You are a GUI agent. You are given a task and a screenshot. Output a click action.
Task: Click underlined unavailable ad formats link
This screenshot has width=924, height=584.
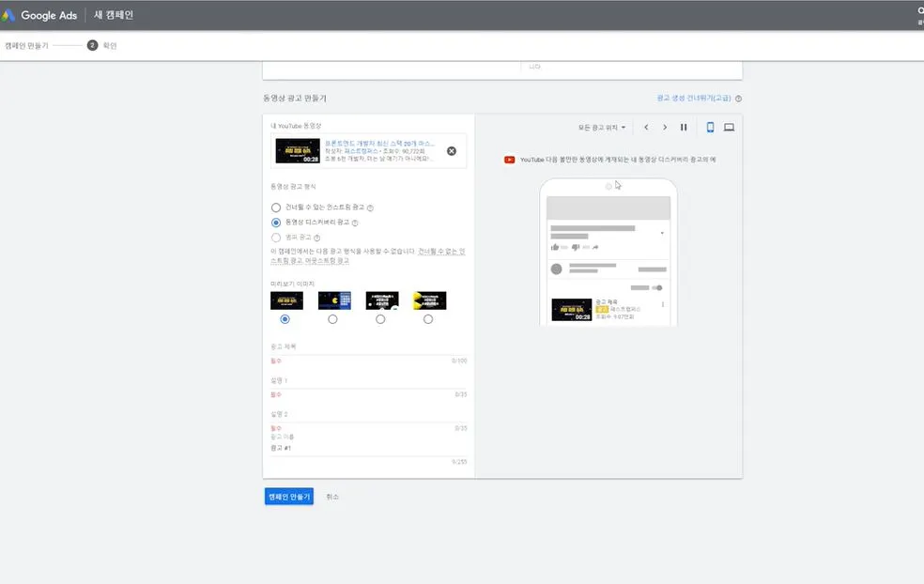(x=368, y=255)
